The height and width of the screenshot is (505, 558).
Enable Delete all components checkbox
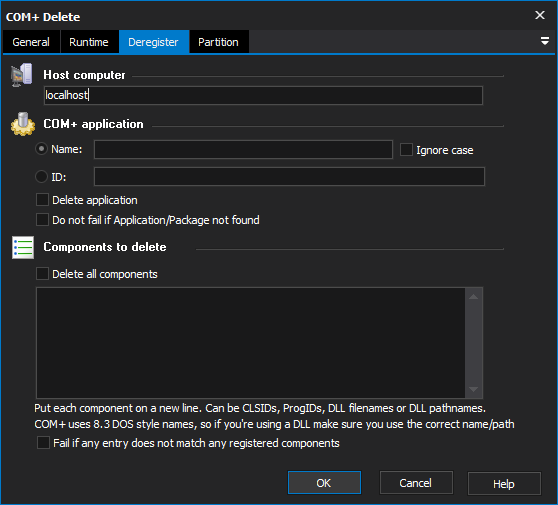[x=42, y=274]
